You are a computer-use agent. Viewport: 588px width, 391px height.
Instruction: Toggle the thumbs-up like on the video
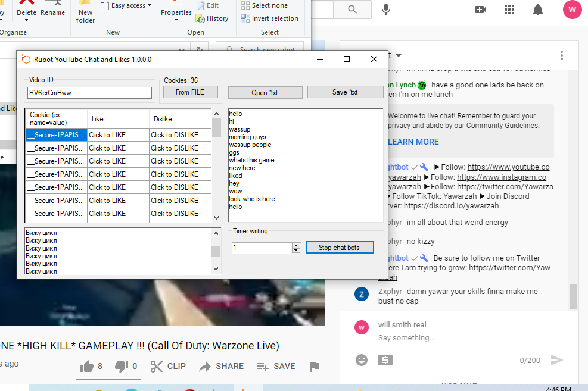coord(86,367)
